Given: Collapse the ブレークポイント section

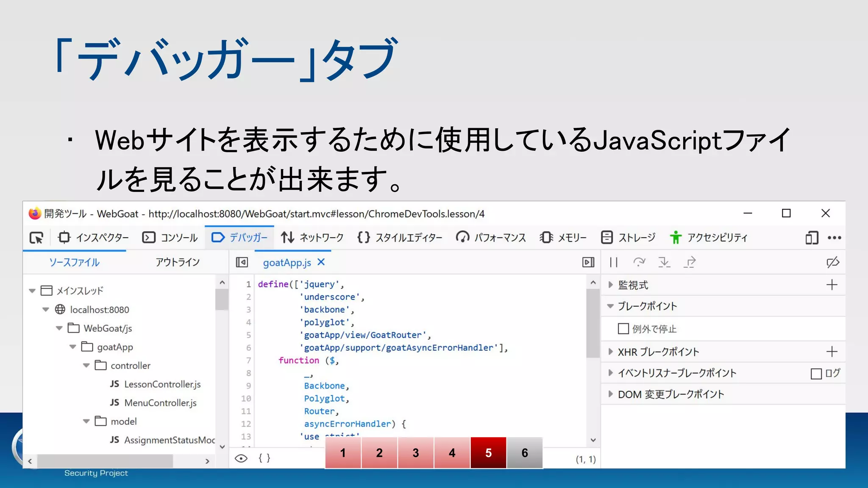Looking at the screenshot, I should point(610,306).
